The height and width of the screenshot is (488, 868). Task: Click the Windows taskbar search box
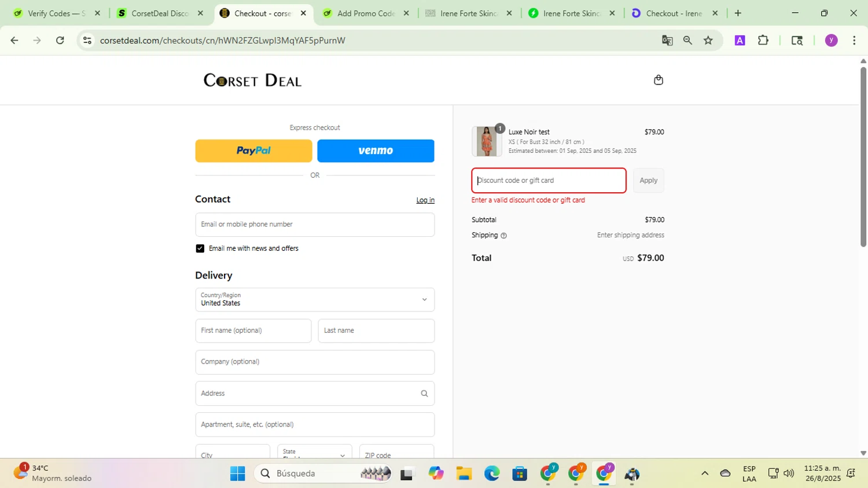point(323,474)
